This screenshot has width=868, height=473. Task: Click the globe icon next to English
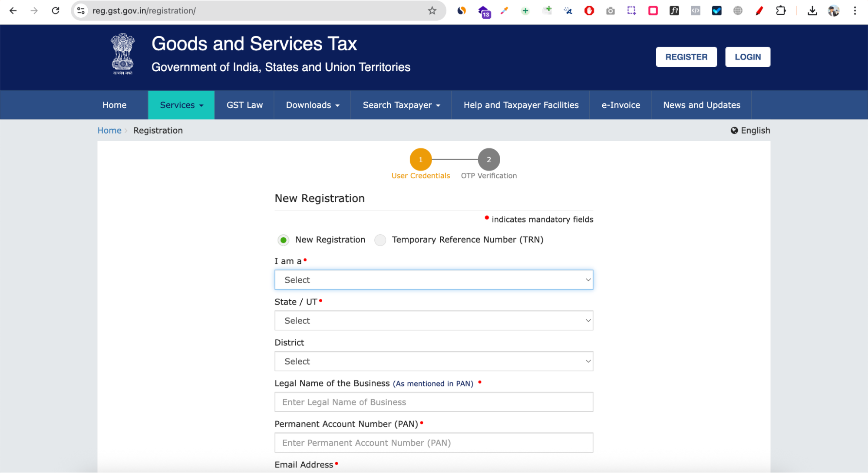click(x=734, y=130)
